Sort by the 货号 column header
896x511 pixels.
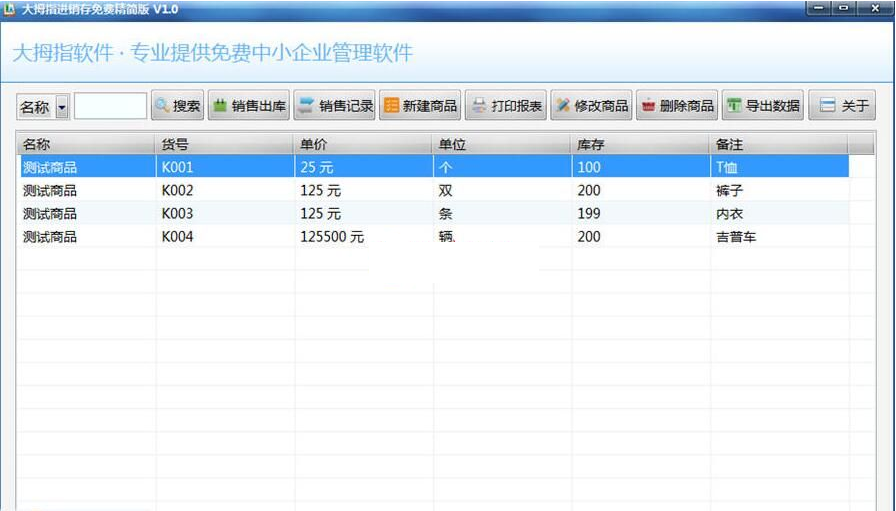tap(224, 144)
